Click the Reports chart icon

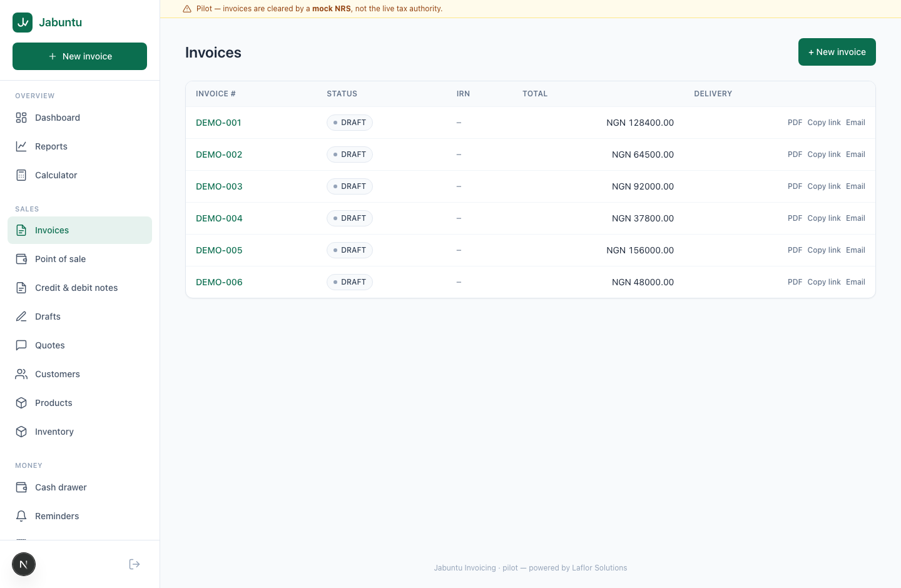(x=21, y=146)
